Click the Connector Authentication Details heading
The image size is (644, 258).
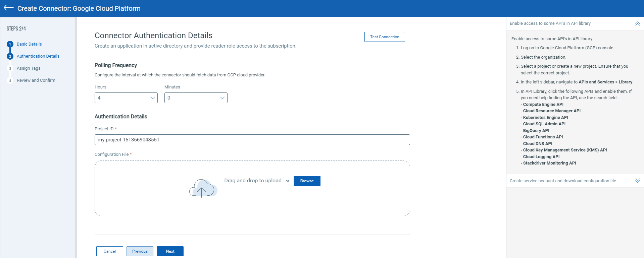pos(153,36)
